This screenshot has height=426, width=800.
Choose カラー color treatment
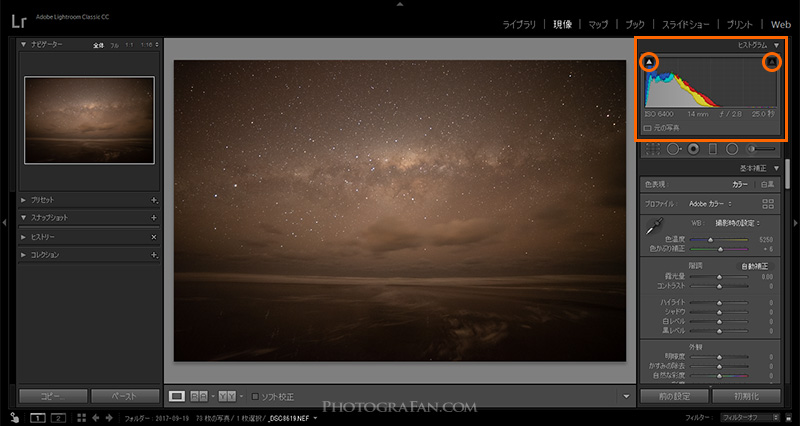[x=740, y=185]
